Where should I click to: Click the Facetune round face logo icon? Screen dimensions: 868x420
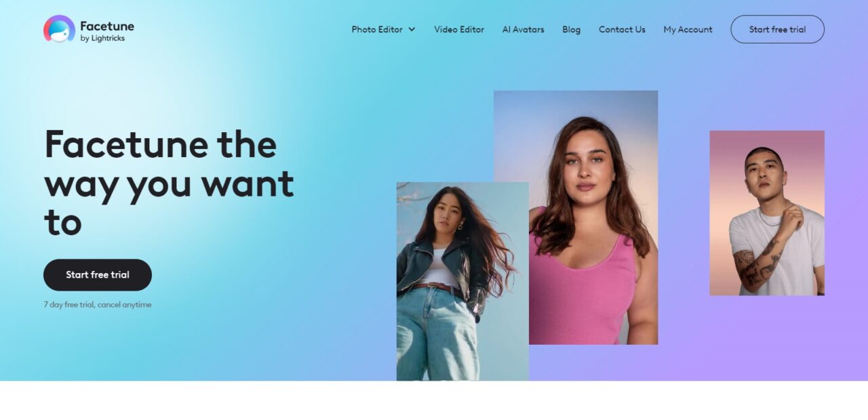(59, 29)
